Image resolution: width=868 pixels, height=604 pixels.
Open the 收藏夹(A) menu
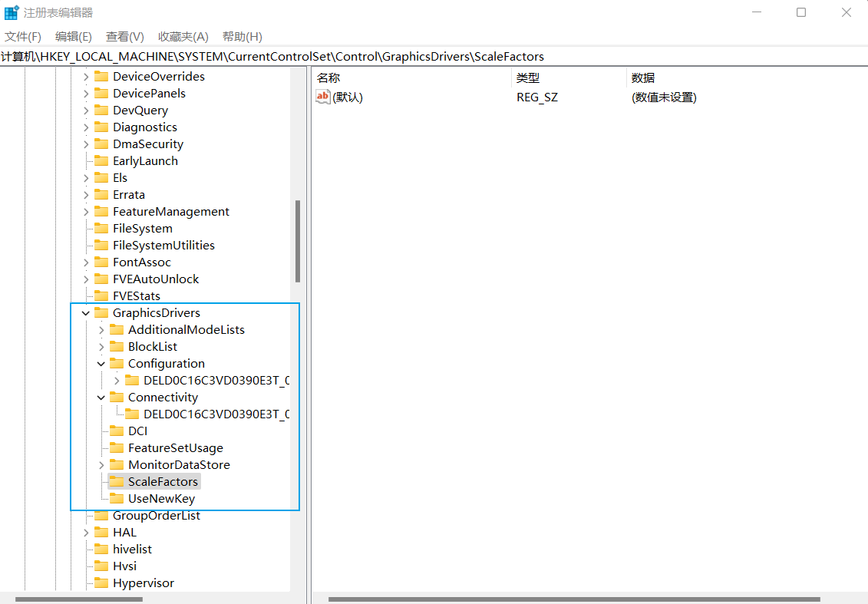pos(183,37)
